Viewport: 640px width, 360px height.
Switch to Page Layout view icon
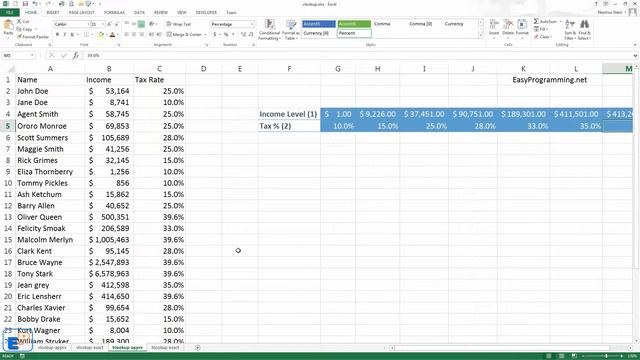pyautogui.click(x=561, y=356)
